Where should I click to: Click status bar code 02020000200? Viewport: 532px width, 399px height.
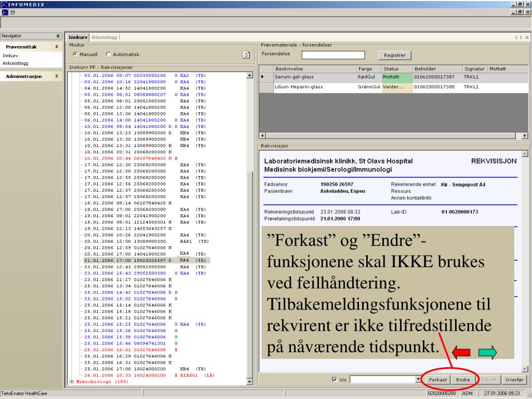(442, 394)
